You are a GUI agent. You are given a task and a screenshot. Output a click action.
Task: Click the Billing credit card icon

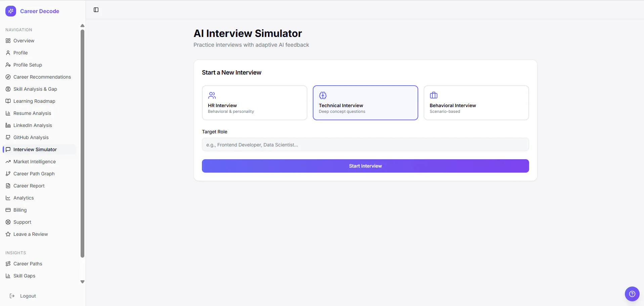point(8,210)
